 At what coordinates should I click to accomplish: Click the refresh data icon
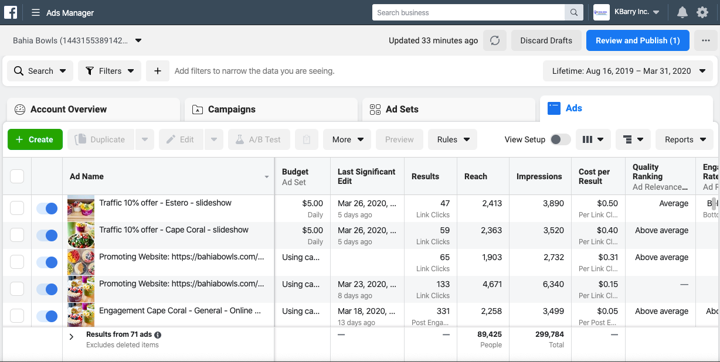[495, 40]
